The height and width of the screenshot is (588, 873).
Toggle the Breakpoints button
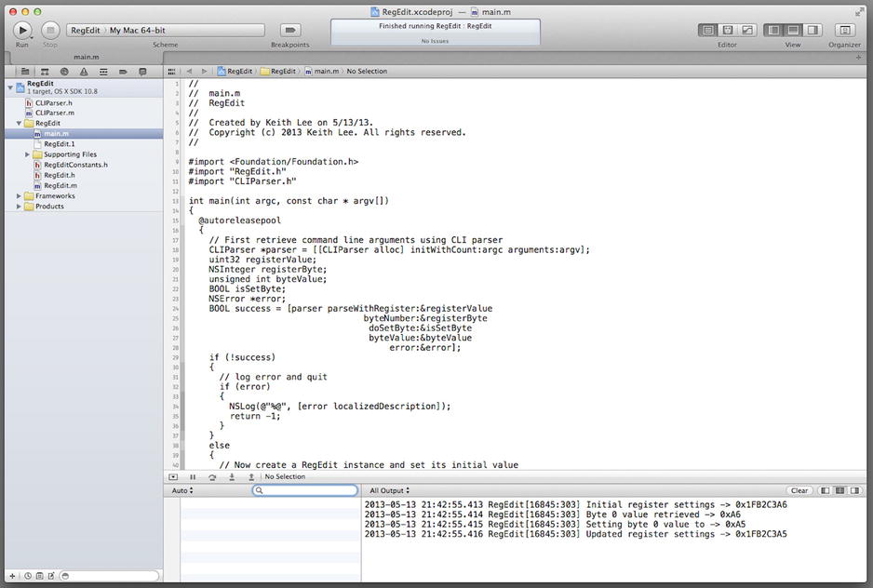point(290,30)
